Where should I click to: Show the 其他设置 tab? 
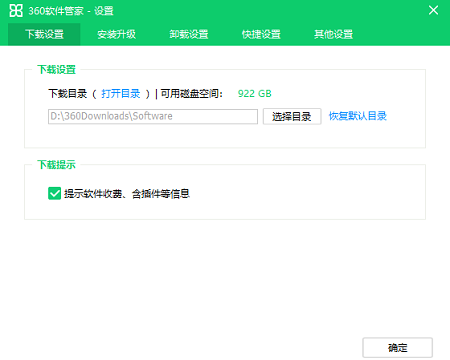[x=333, y=34]
